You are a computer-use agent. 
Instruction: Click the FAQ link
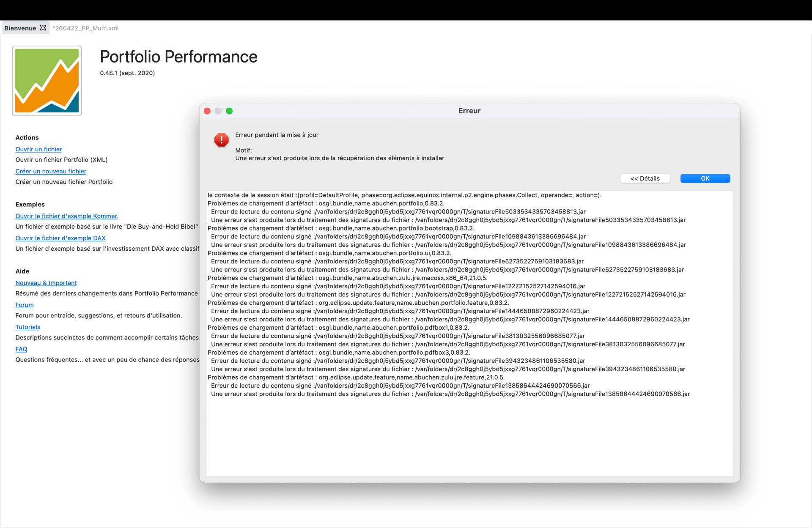point(21,349)
